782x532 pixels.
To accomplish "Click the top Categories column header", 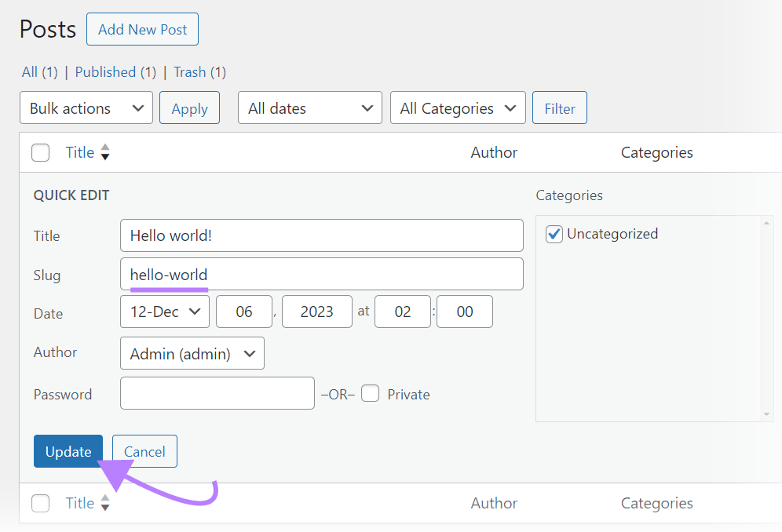I will 656,152.
